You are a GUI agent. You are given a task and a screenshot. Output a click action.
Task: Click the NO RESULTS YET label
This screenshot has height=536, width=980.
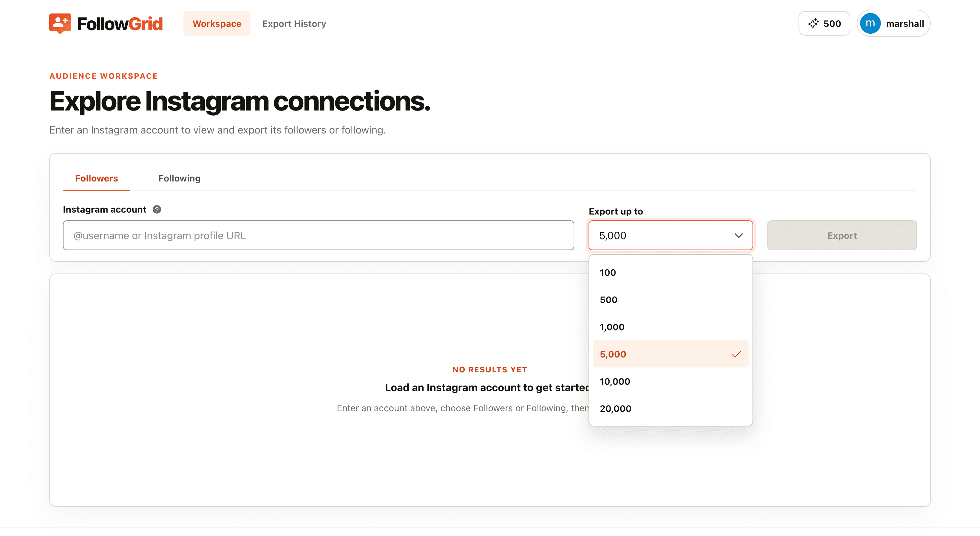point(490,370)
